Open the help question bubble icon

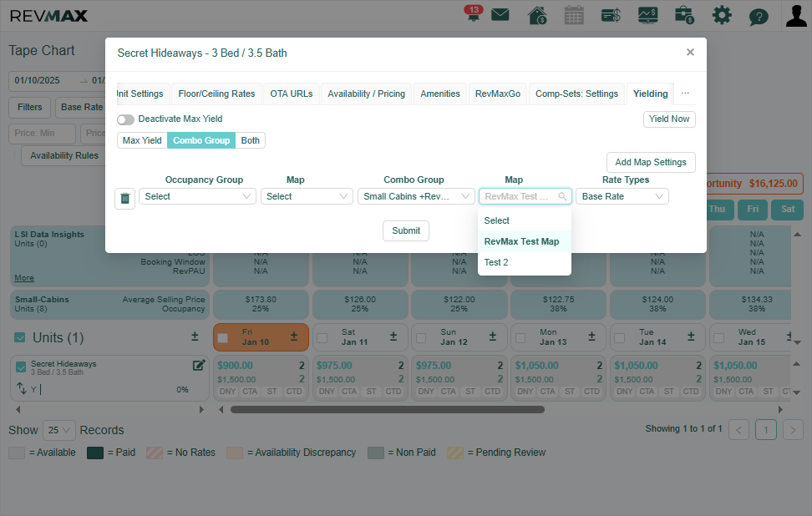(759, 17)
